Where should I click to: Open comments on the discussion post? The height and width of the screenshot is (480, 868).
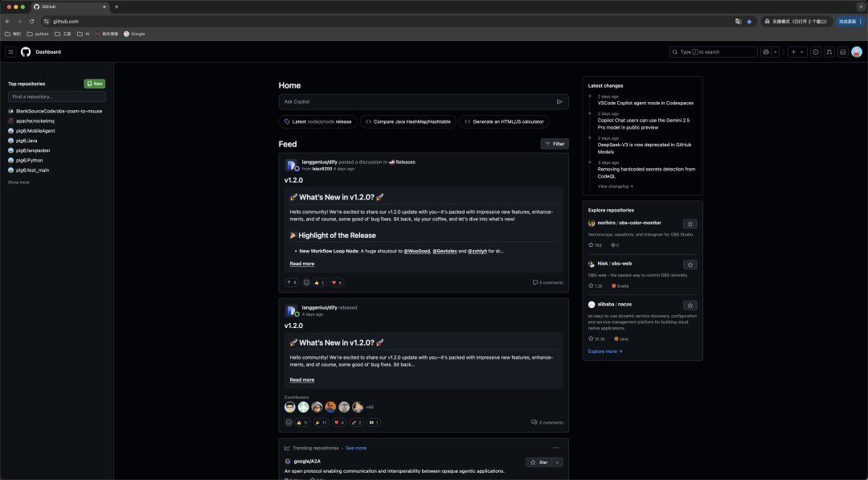[547, 283]
